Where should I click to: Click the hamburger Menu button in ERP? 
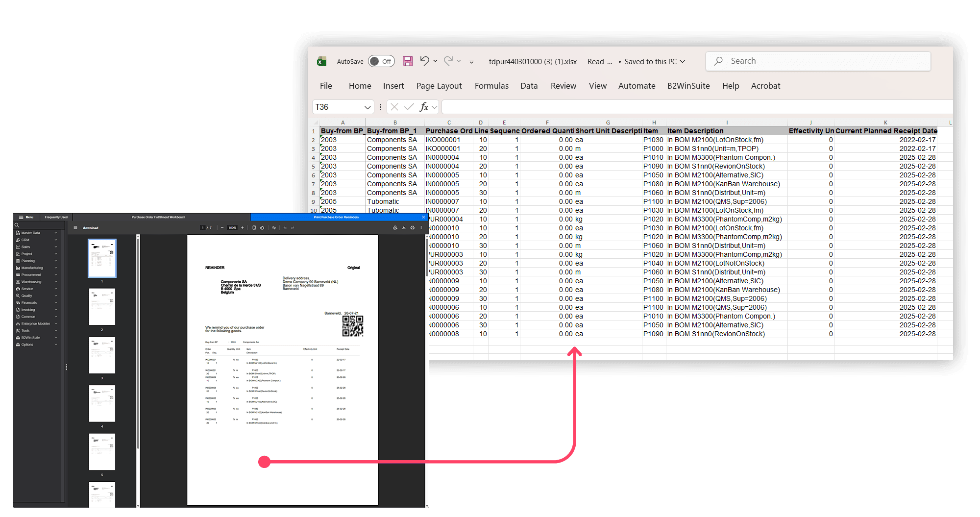coord(26,217)
